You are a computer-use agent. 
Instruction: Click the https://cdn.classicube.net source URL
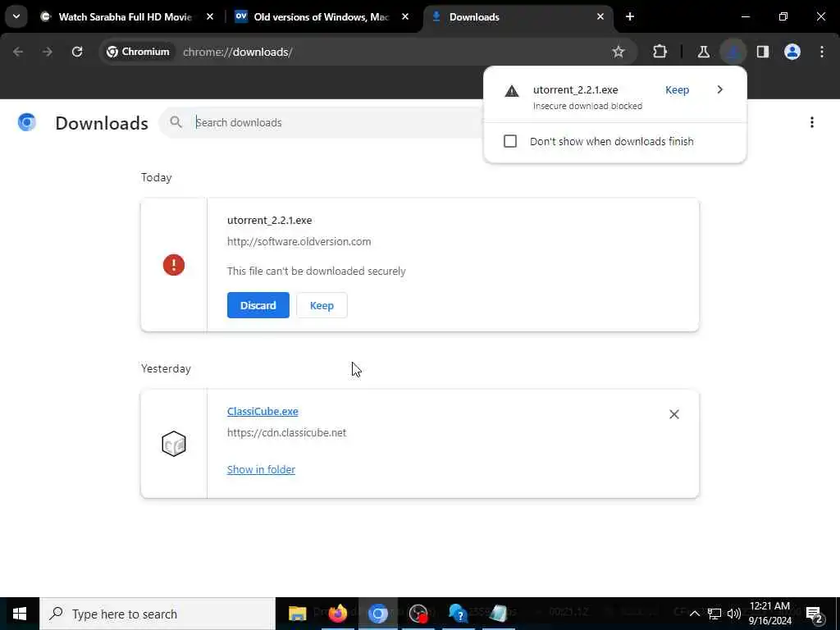coord(286,433)
